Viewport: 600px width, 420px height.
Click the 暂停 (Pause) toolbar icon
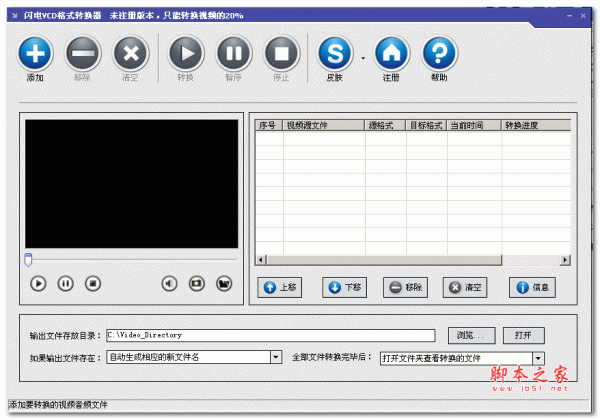[x=234, y=53]
